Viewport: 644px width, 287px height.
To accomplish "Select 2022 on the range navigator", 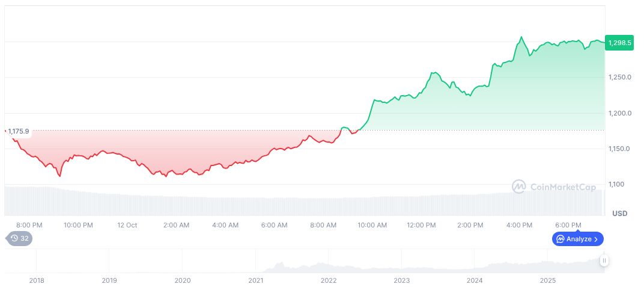I will tap(329, 280).
